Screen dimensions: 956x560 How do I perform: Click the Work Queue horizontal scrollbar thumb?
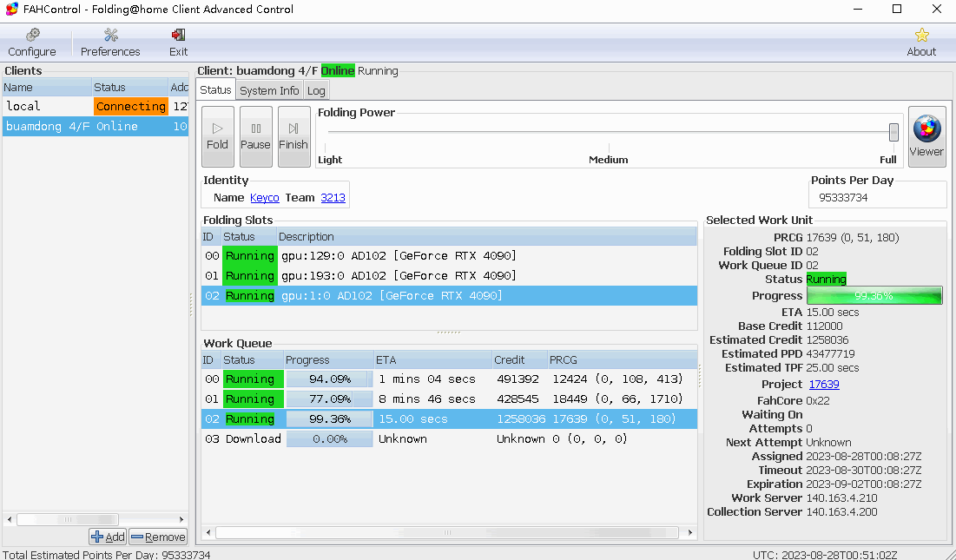pyautogui.click(x=447, y=532)
